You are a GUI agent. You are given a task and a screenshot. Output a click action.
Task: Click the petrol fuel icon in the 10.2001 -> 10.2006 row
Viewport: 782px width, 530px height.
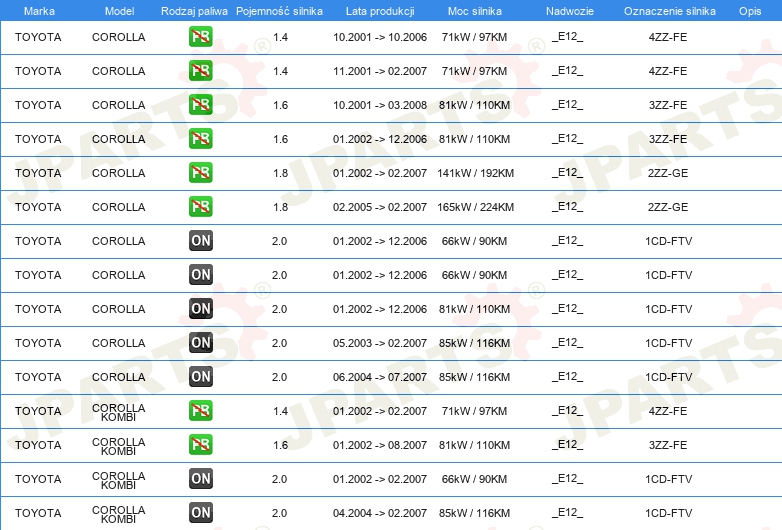pyautogui.click(x=200, y=37)
